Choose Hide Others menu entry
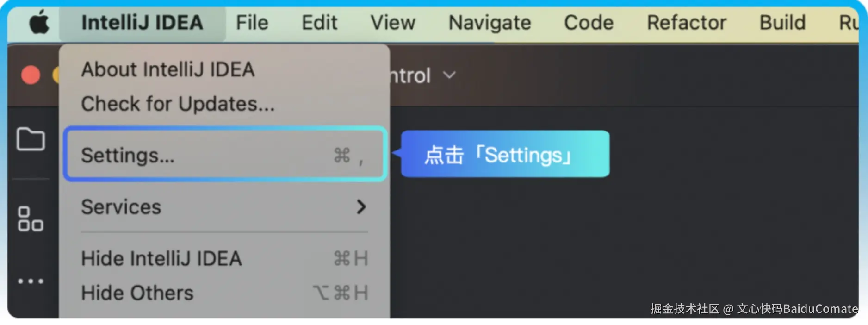868x325 pixels. (137, 293)
